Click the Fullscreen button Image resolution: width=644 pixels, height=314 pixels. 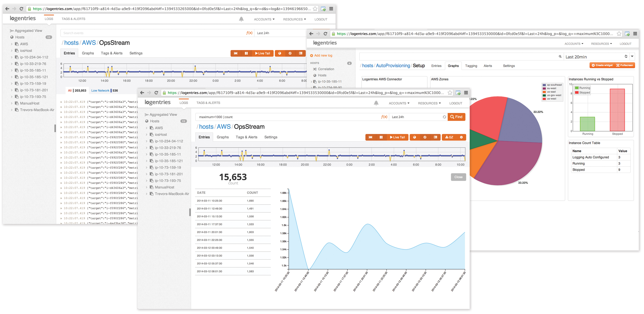pyautogui.click(x=625, y=65)
